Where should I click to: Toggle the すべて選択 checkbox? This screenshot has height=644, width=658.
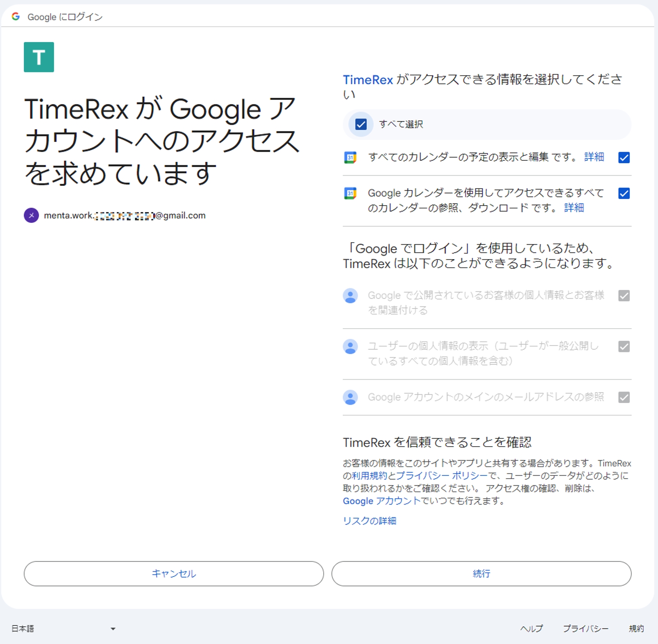pos(361,124)
